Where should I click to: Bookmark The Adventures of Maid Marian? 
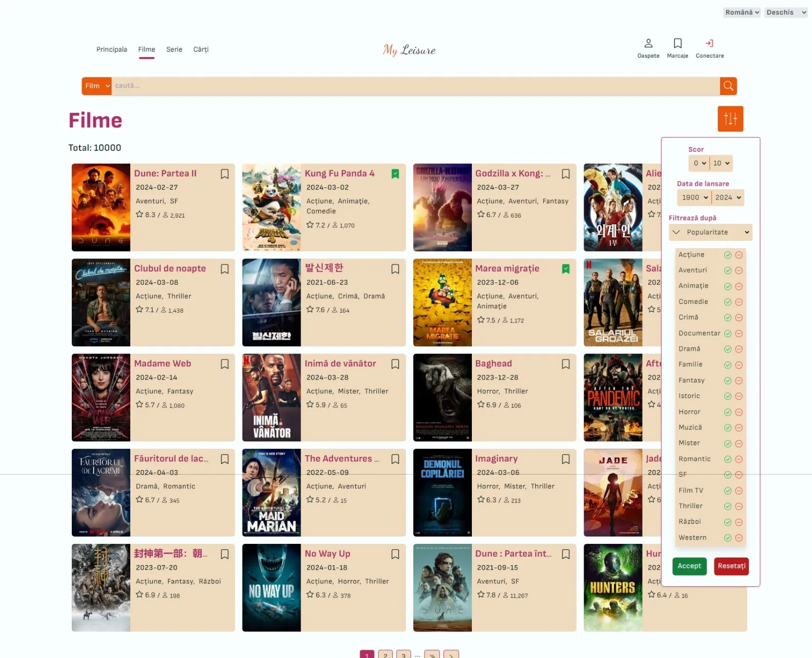pos(395,459)
